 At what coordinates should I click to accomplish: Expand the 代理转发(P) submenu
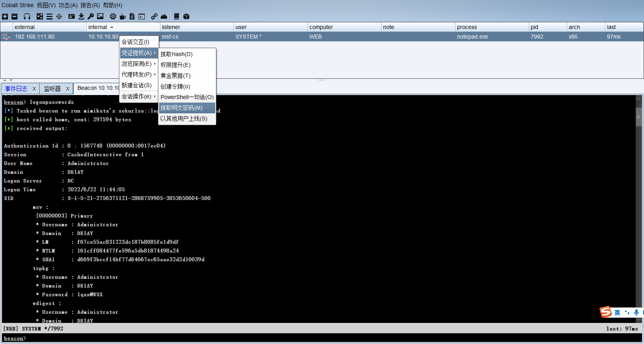(x=139, y=74)
